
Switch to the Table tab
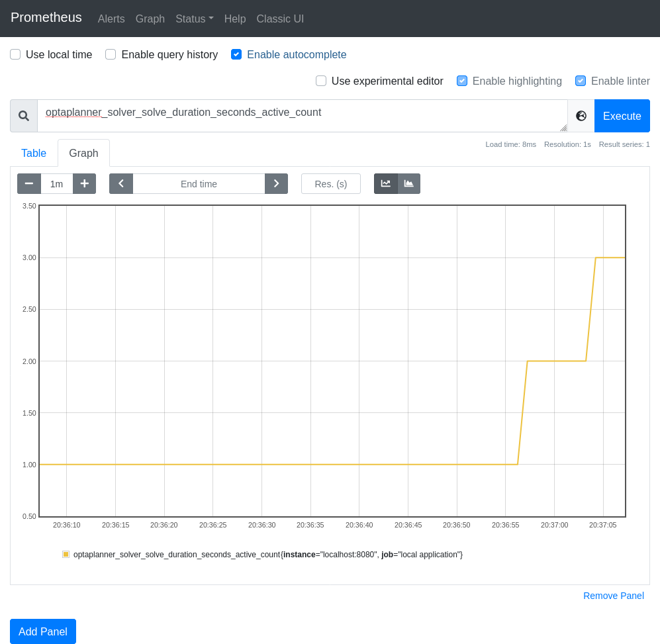(x=34, y=153)
